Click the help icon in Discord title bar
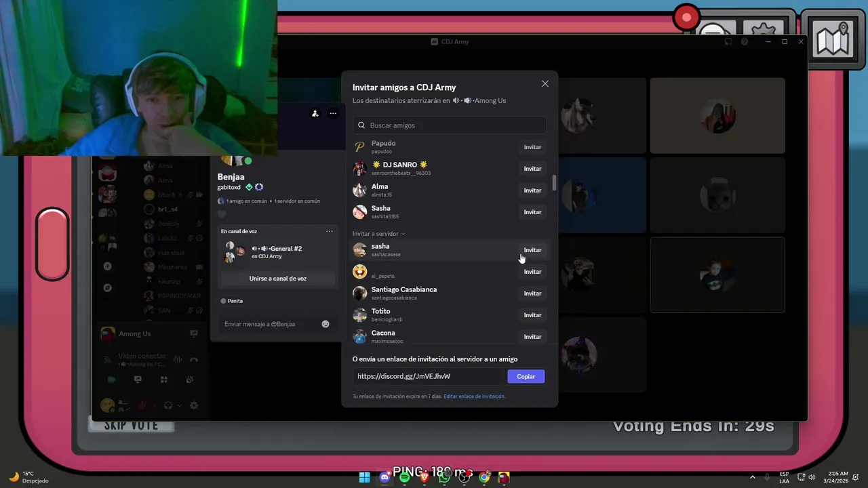868x488 pixels. click(x=745, y=42)
